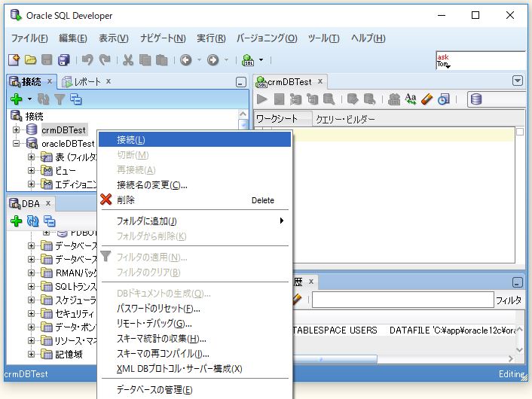
Task: Click the refresh icon in the DBA panel
Action: click(33, 221)
